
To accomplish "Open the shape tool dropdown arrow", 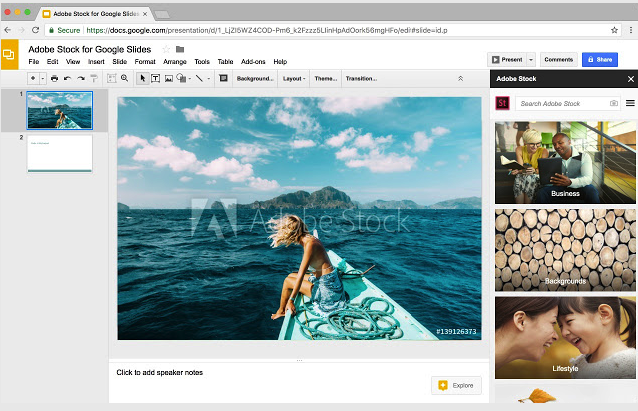I will 190,79.
